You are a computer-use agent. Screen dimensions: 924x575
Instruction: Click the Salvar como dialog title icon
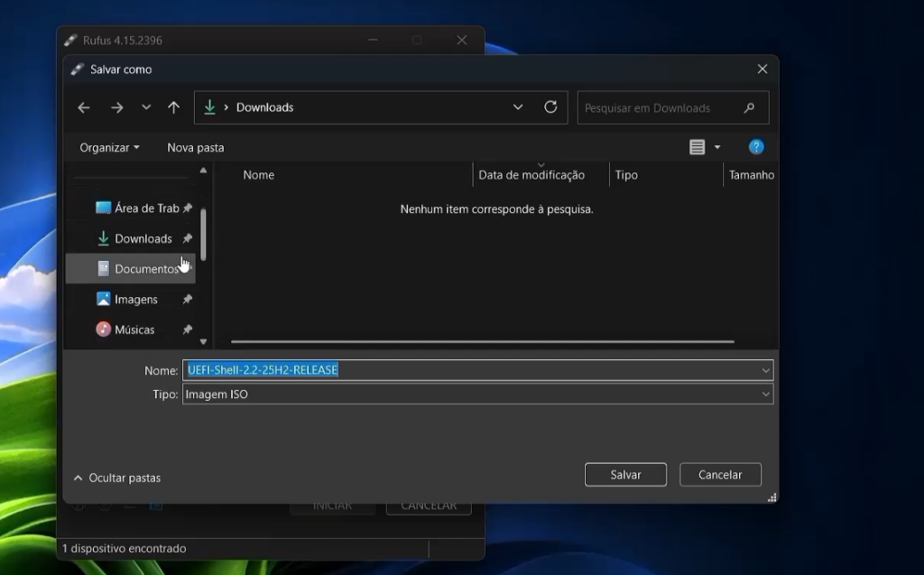point(78,69)
